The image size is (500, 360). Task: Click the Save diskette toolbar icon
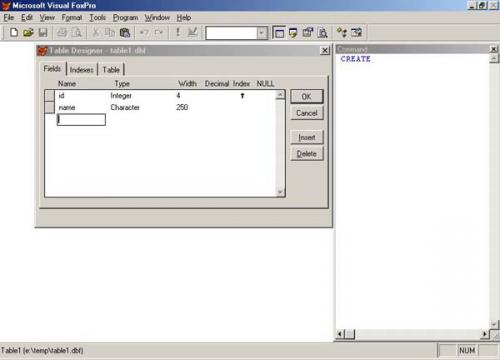pos(43,33)
